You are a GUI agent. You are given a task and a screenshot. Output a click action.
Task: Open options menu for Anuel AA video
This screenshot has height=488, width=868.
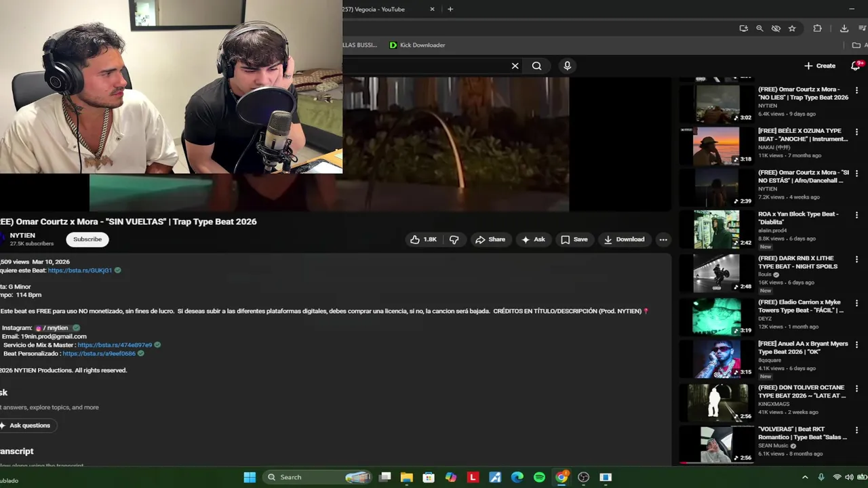pyautogui.click(x=856, y=344)
